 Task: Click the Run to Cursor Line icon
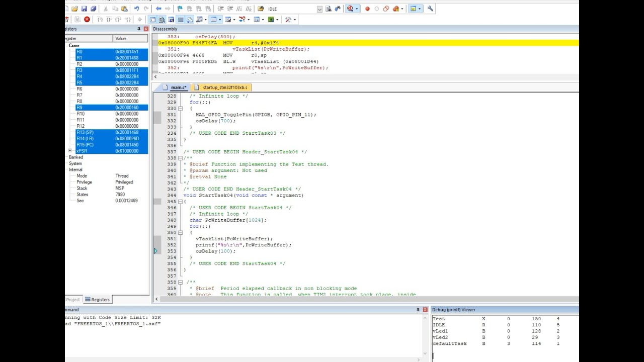(x=128, y=20)
